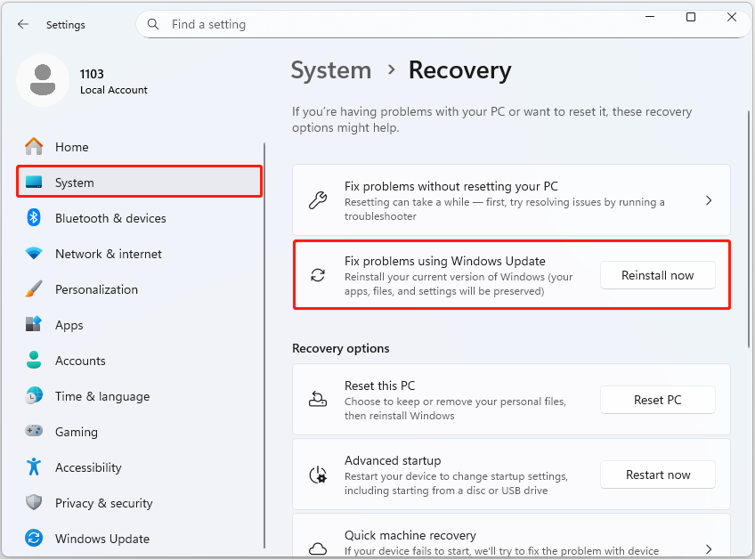Click the Network & internet globe icon
This screenshot has height=560, width=755.
coord(32,254)
